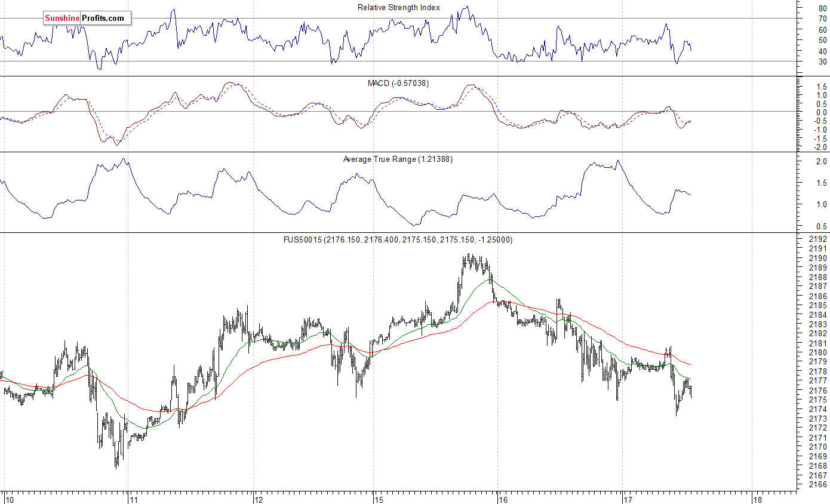
Task: Click date label 17 on the time axis
Action: (628, 499)
